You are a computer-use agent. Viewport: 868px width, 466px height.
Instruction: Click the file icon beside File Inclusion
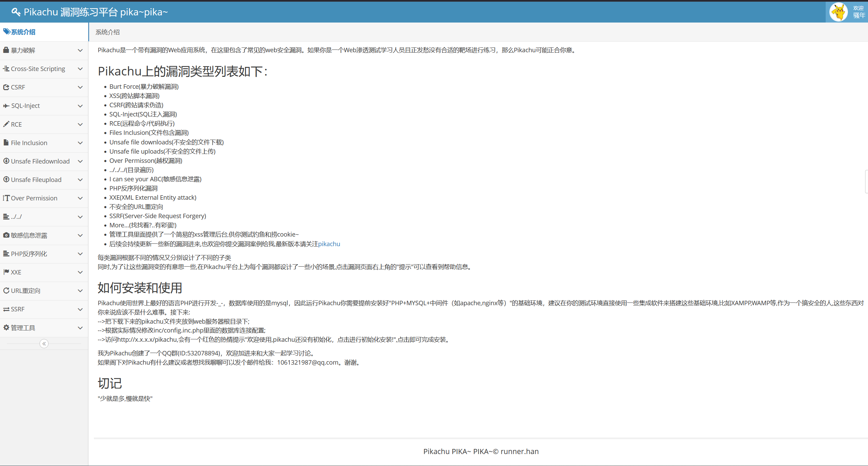point(6,142)
